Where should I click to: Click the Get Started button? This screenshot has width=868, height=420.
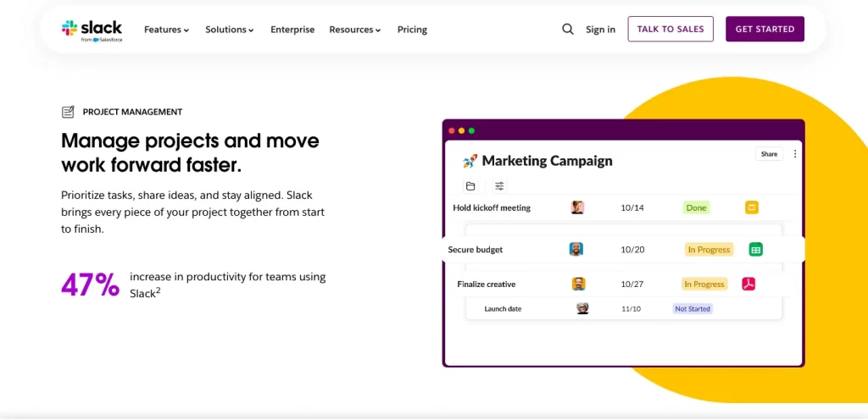point(765,30)
